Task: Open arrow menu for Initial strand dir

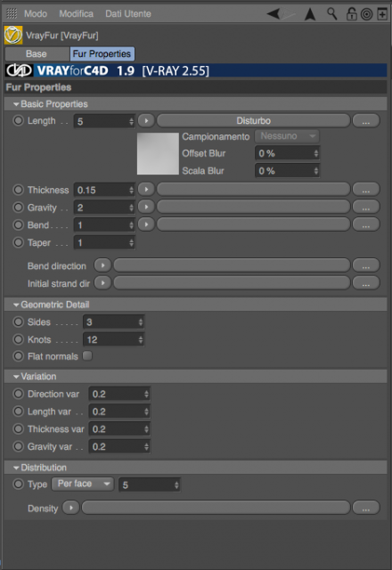Action: tap(102, 282)
